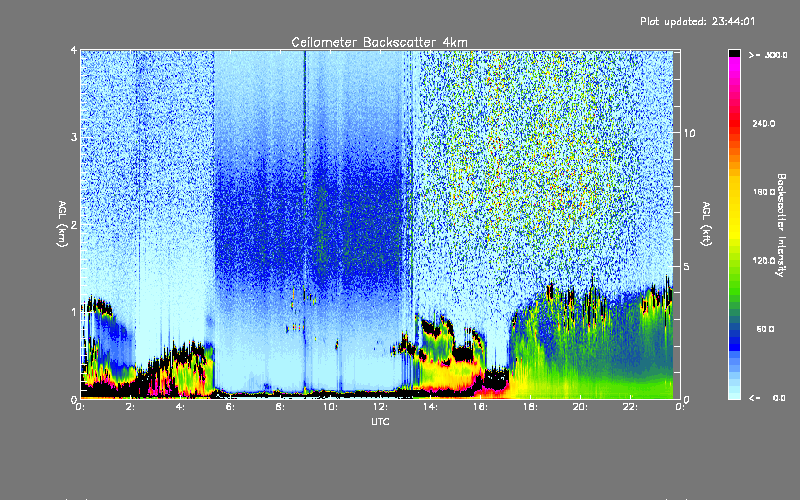The image size is (800, 500).
Task: Click the '16:' hour tick on UTC axis
Action: [x=480, y=407]
